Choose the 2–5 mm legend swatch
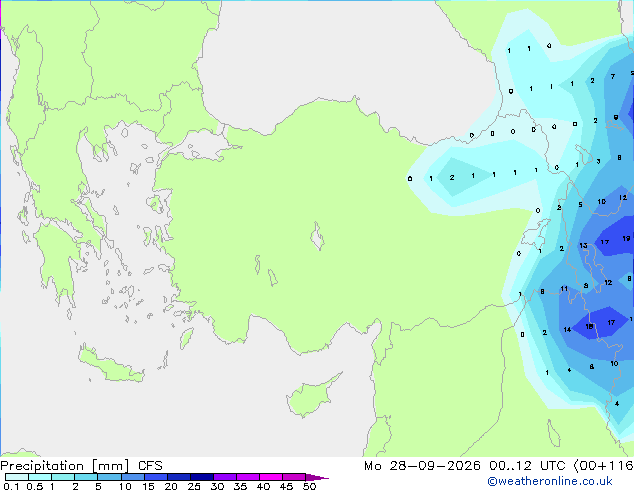This screenshot has width=634, height=490. (86, 477)
